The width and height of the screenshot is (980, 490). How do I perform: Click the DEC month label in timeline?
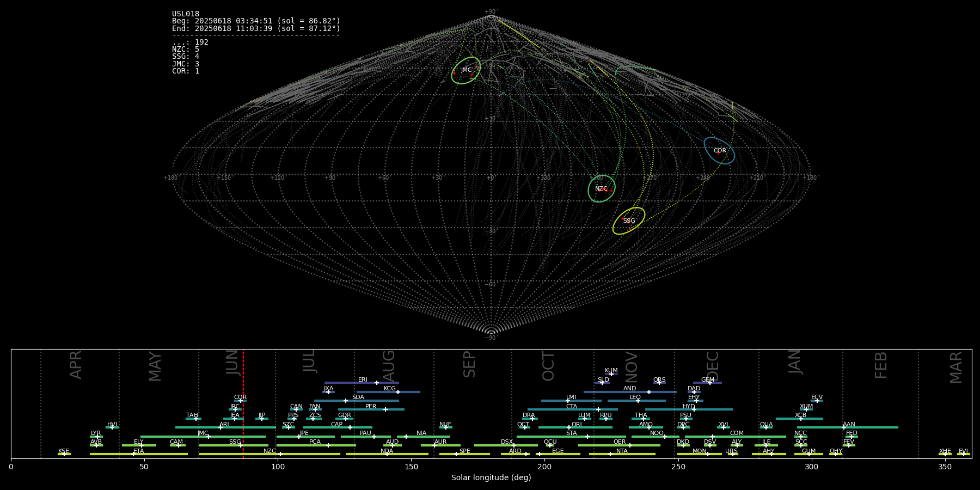coord(713,366)
